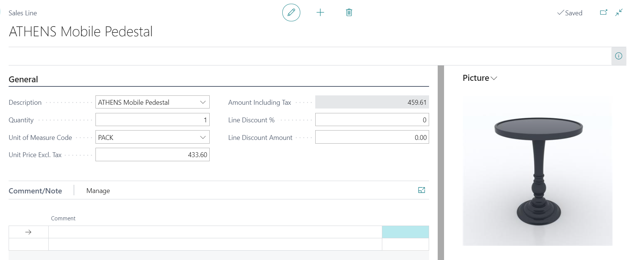The height and width of the screenshot is (260, 644).
Task: Expand the Picture chevron menu
Action: pyautogui.click(x=494, y=78)
